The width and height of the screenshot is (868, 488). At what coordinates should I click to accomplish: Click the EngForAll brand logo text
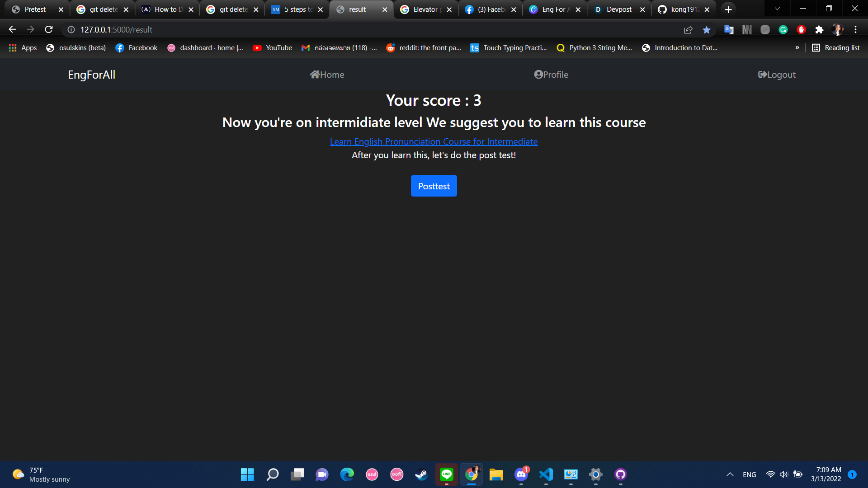click(91, 75)
